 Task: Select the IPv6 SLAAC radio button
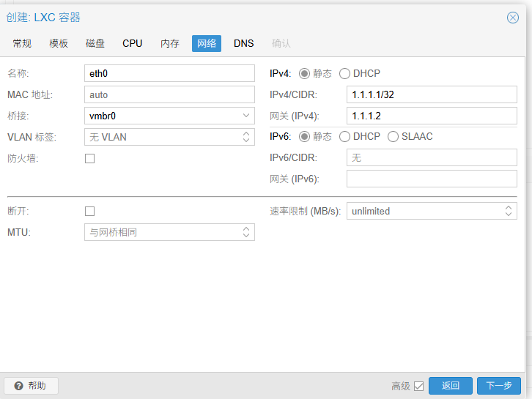(393, 137)
